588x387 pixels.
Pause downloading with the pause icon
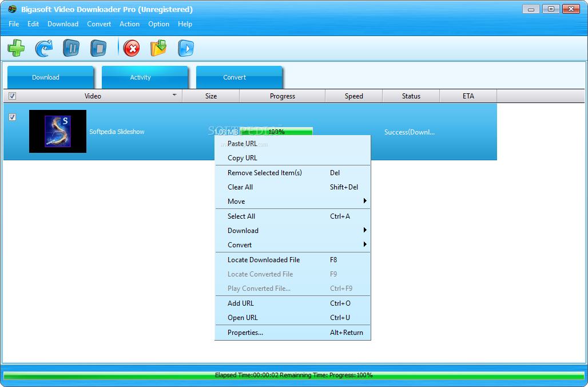point(71,48)
